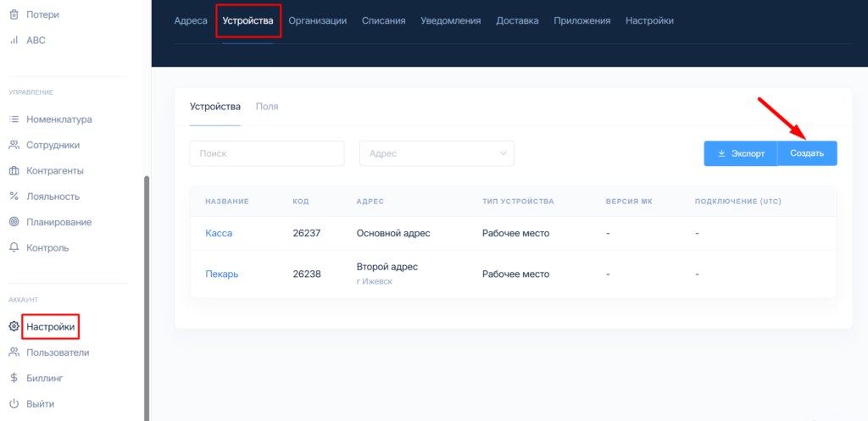Screen dimensions: 868x421
Task: Open the Адрес filter dropdown
Action: coord(437,153)
